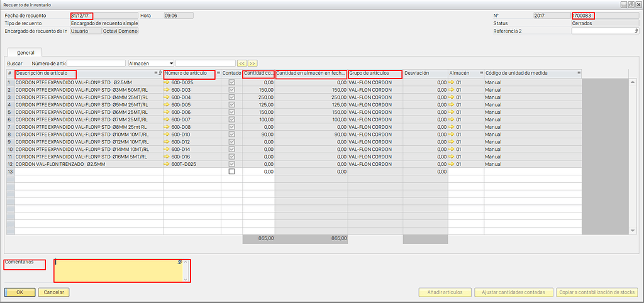Go to next match with >> button
The width and height of the screenshot is (644, 303).
click(253, 63)
